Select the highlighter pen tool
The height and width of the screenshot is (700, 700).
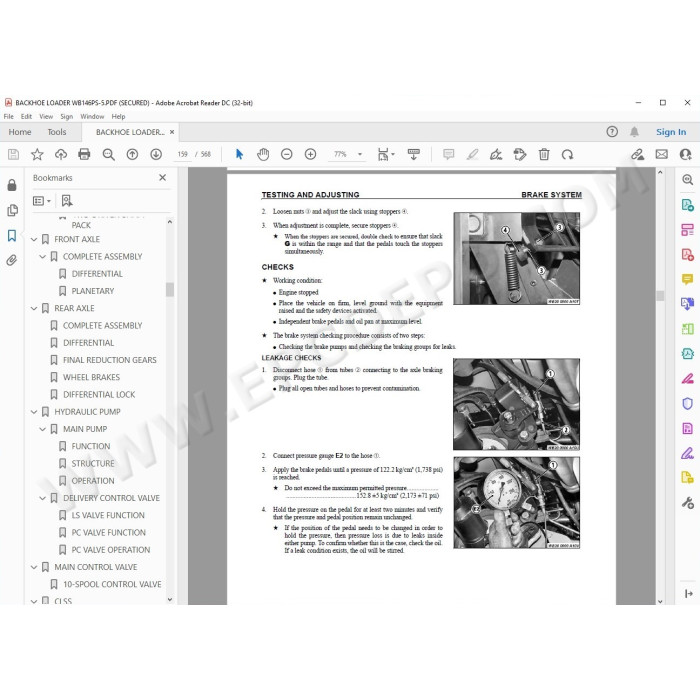pyautogui.click(x=472, y=154)
